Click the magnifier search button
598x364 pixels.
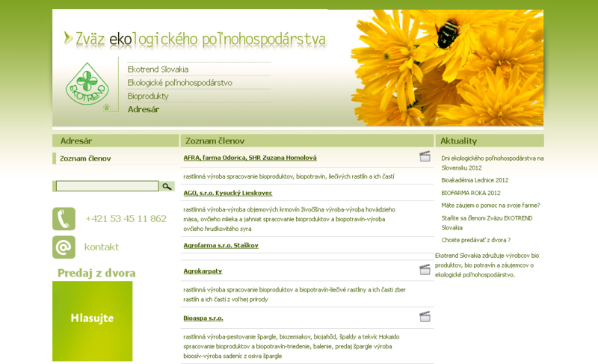167,186
